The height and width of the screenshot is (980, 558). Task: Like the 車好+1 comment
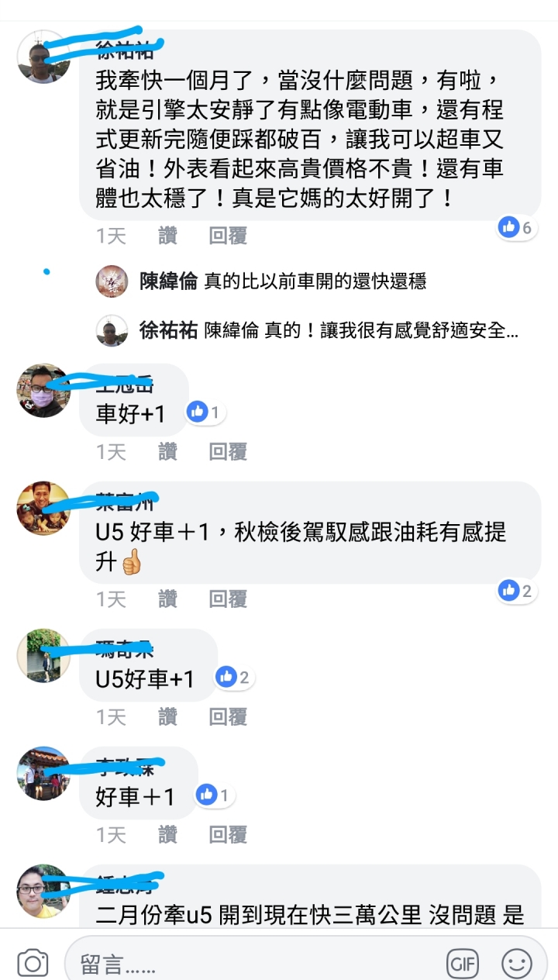coord(167,451)
